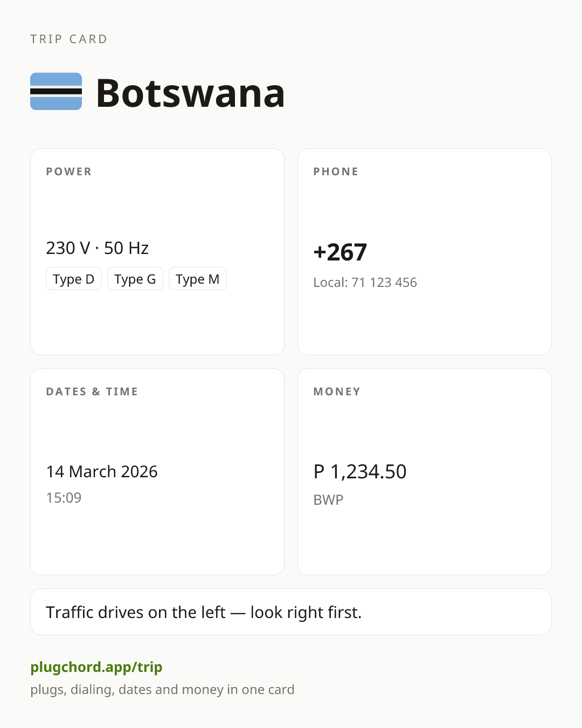Click the BWP currency code
The height and width of the screenshot is (728, 582).
point(328,499)
